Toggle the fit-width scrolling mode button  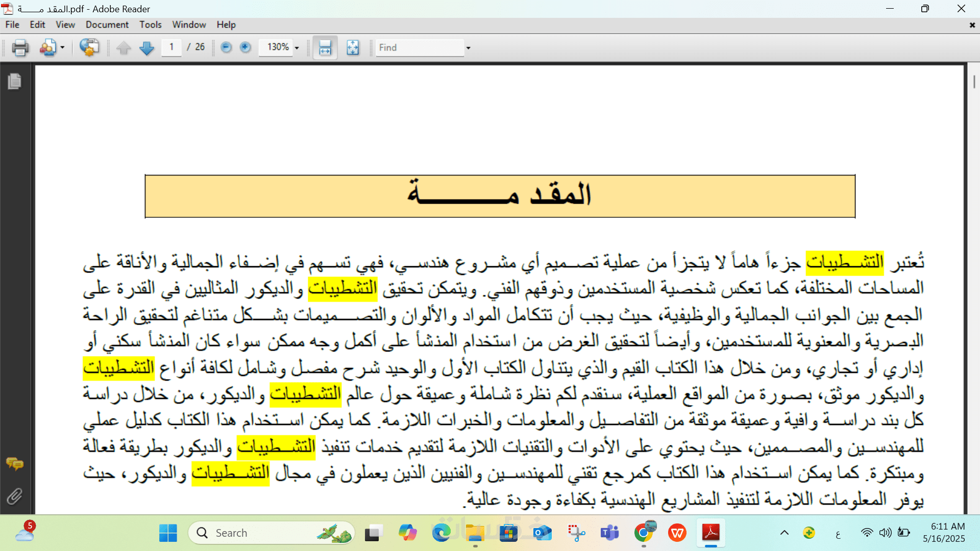pos(325,47)
